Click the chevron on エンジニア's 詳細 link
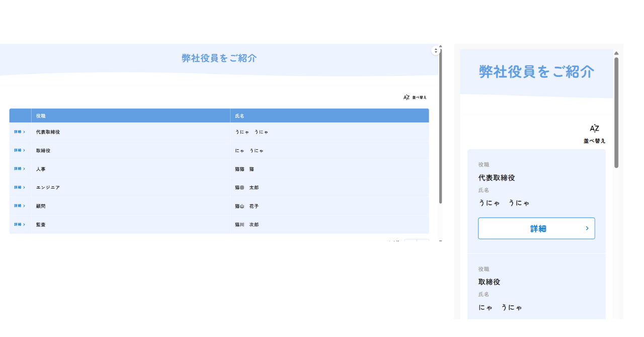 click(x=23, y=187)
